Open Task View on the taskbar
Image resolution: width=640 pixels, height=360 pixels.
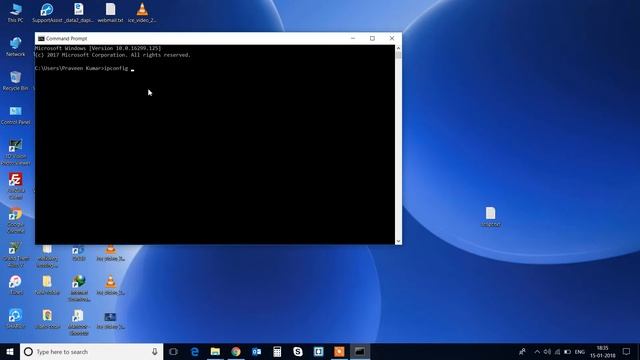[x=173, y=351]
